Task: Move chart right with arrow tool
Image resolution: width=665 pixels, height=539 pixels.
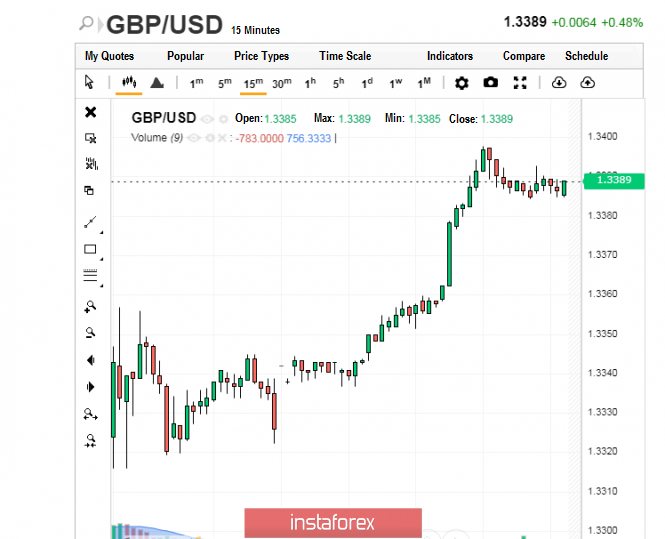Action: (x=90, y=387)
